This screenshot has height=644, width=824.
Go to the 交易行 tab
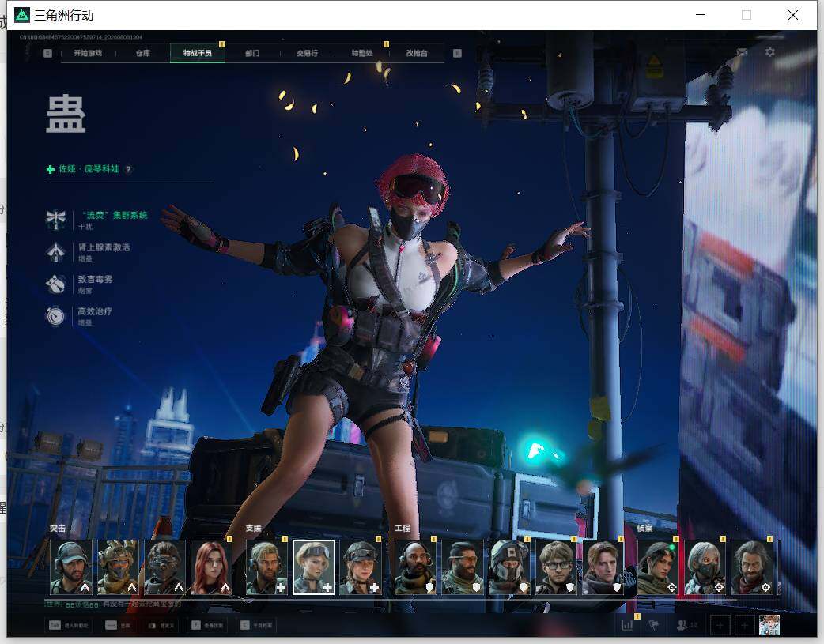coord(307,53)
